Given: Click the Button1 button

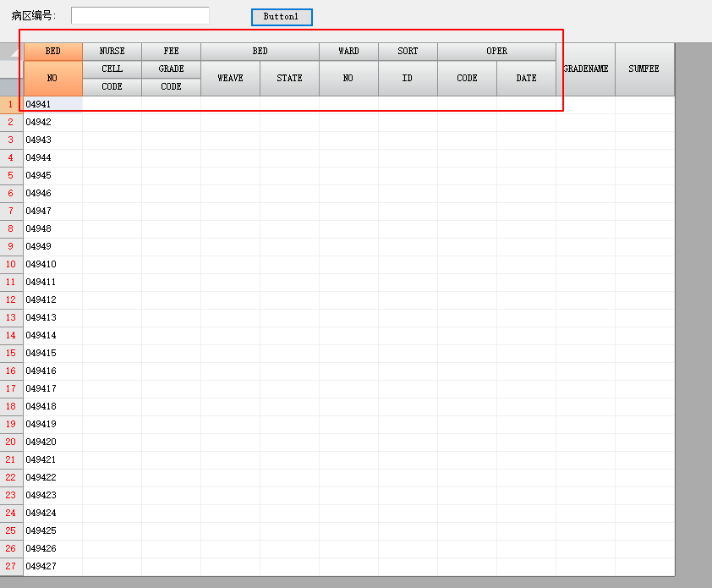Looking at the screenshot, I should (282, 17).
